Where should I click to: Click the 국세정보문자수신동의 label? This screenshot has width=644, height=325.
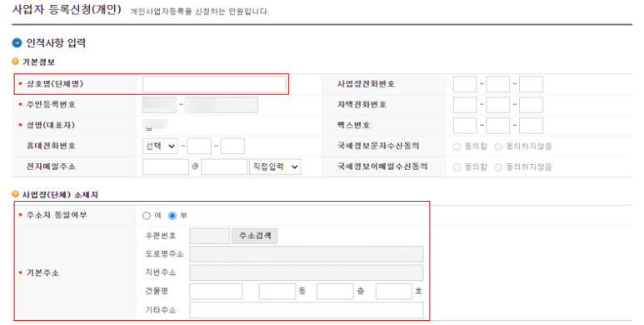[378, 147]
